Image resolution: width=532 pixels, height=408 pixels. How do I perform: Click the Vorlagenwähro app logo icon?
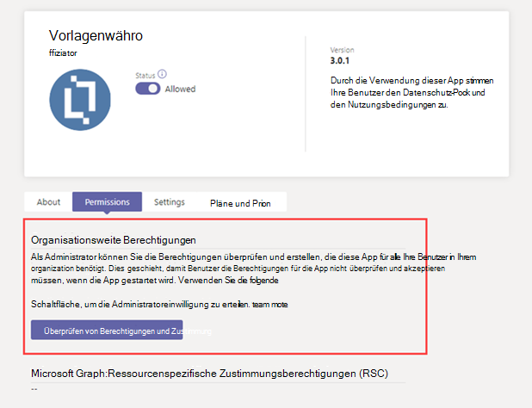coord(80,100)
